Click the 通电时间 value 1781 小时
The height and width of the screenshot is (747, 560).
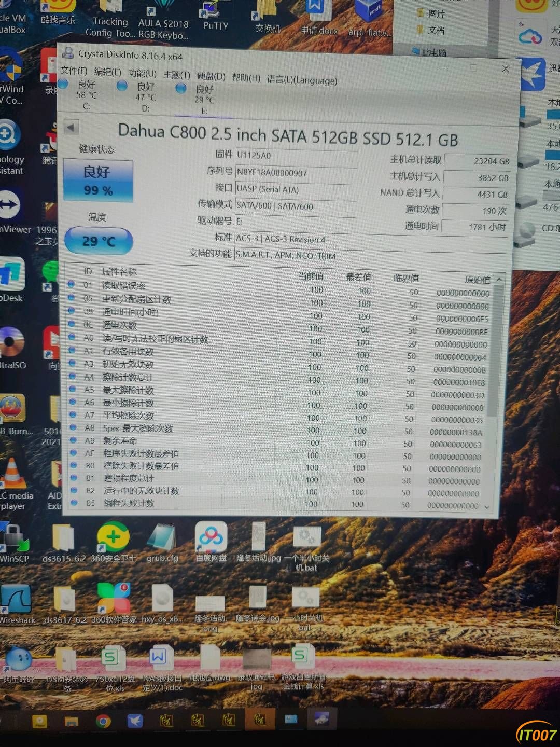click(474, 227)
